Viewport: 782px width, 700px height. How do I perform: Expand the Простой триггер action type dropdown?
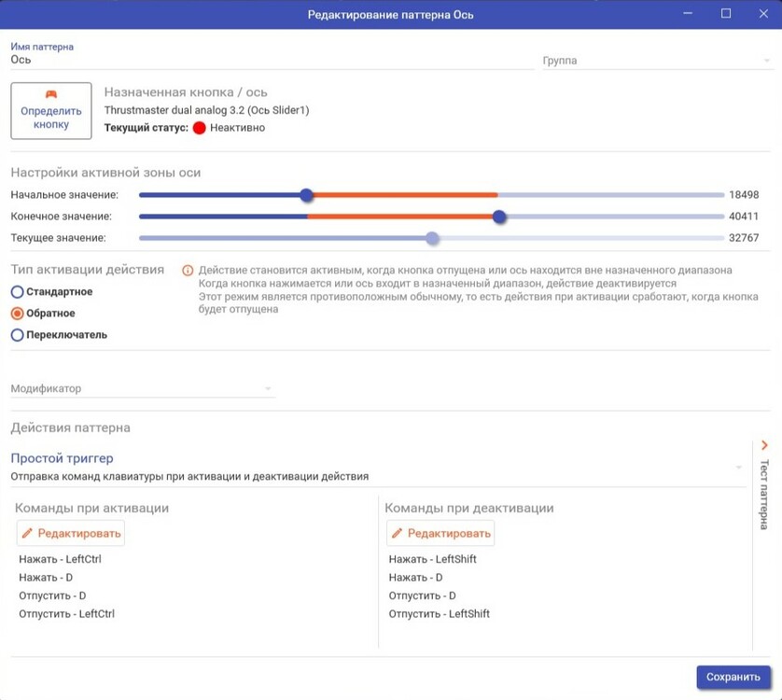click(739, 467)
